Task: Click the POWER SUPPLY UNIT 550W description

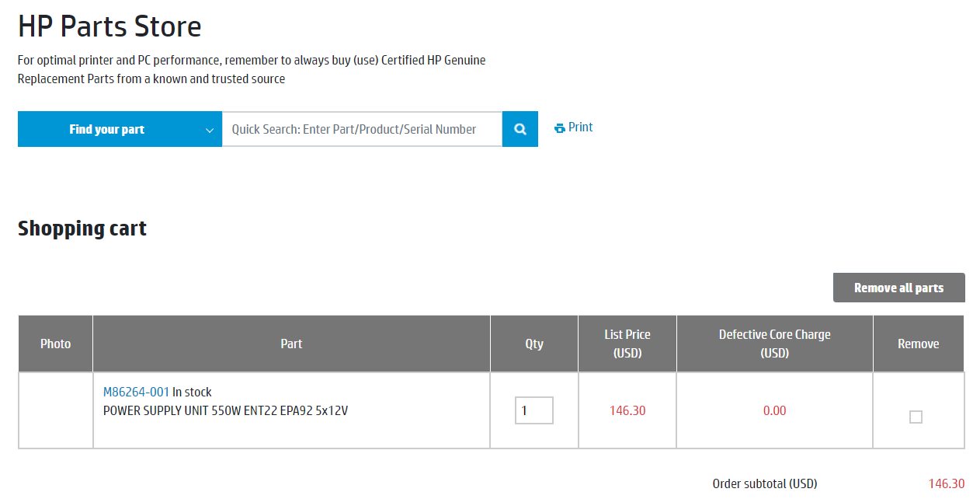Action: point(225,410)
